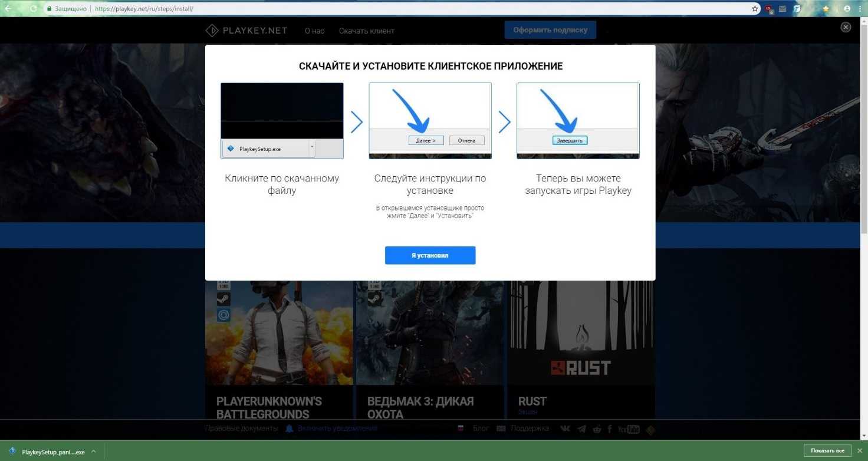
Task: Open options arrow next to PlaykeySetup download
Action: click(x=93, y=452)
